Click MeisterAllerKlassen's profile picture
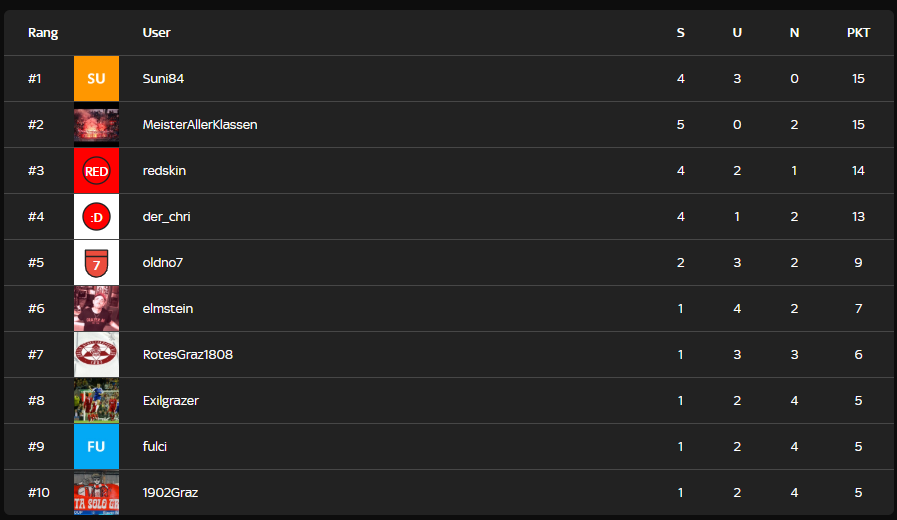This screenshot has height=520, width=897. (96, 125)
